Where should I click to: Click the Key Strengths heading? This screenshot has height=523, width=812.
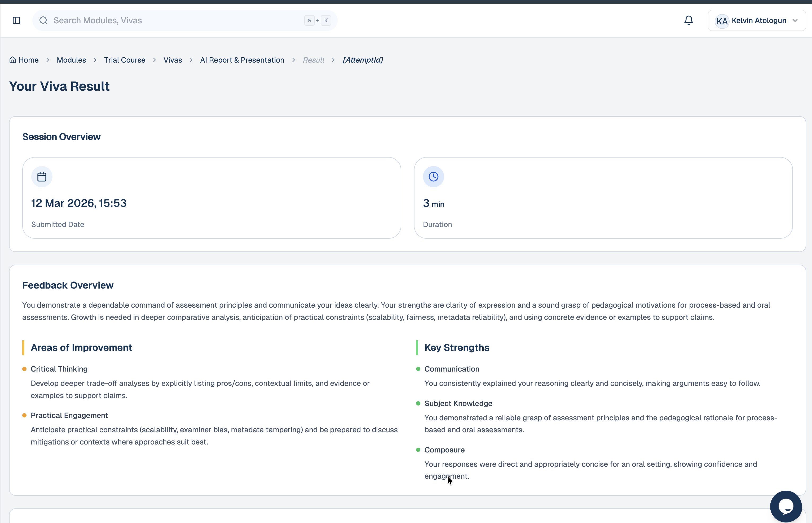[457, 347]
